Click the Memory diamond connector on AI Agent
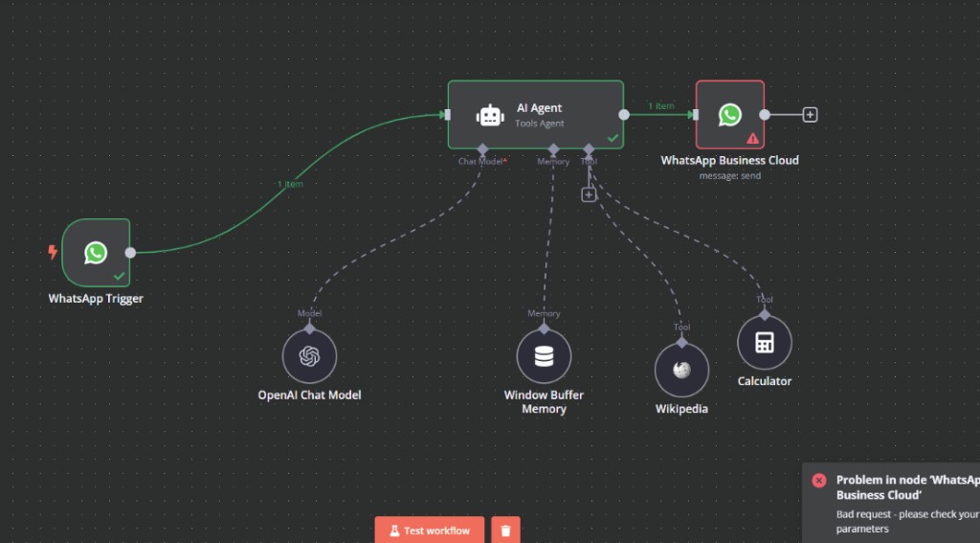Screen dimensions: 980x543 553,148
